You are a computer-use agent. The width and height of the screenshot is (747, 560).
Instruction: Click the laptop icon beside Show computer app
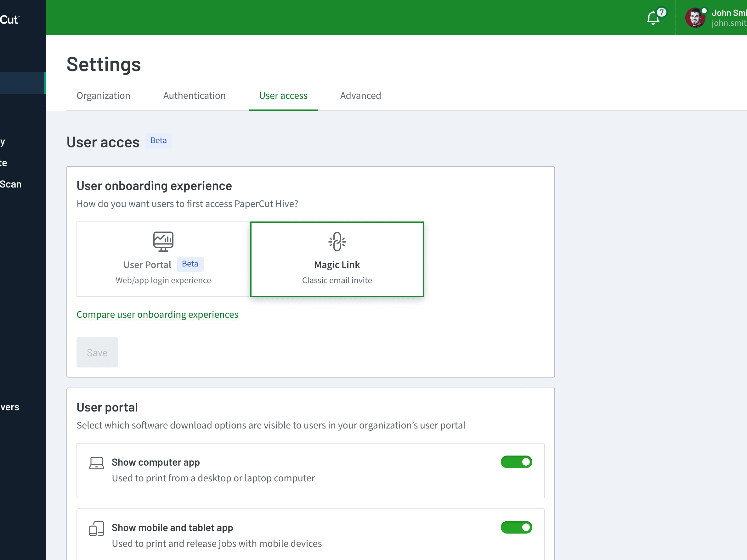[97, 463]
